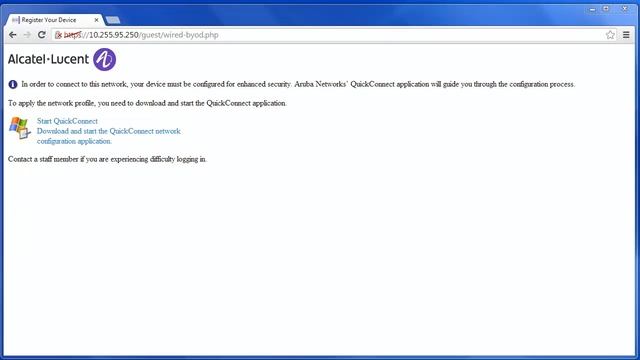Click the insecure https warning lock icon
The image size is (640, 360).
[58, 35]
